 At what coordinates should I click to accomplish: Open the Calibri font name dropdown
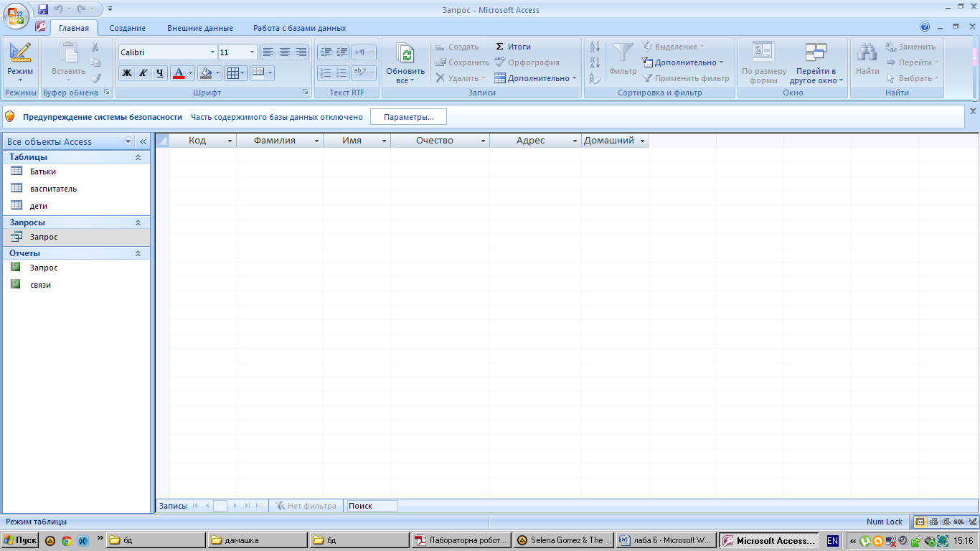tap(213, 52)
